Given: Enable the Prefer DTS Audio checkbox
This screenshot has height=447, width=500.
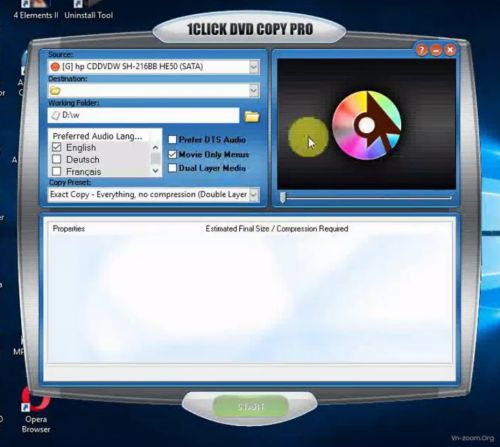Looking at the screenshot, I should (172, 139).
